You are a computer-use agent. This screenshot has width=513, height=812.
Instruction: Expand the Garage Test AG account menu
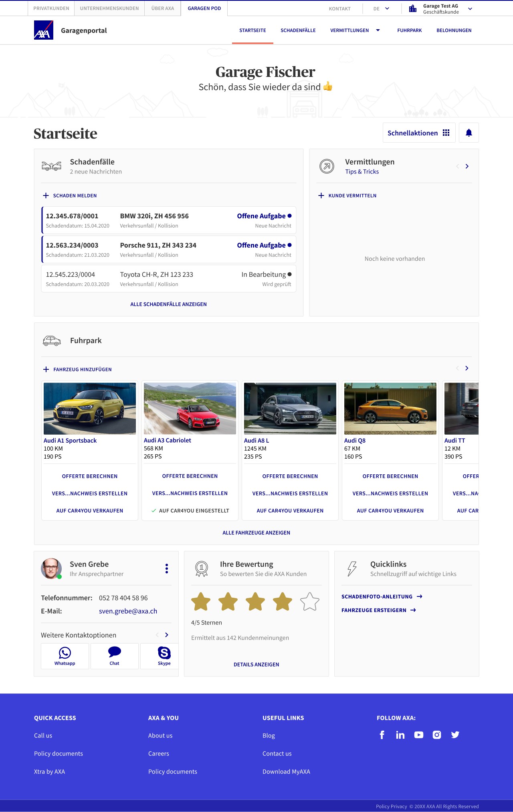pos(470,9)
